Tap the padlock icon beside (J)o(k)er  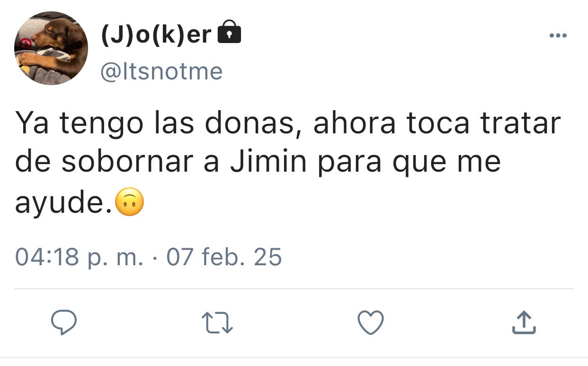(229, 33)
